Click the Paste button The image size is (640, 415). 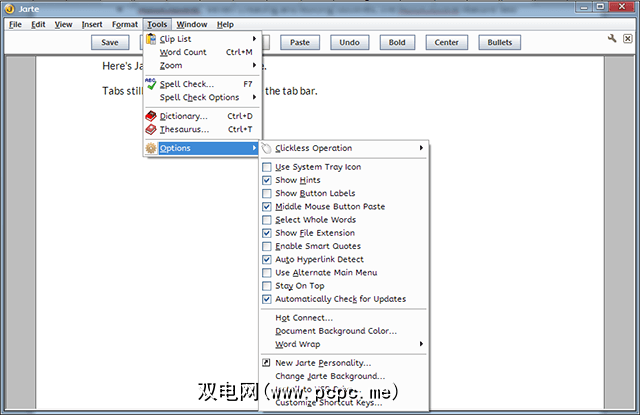[300, 42]
